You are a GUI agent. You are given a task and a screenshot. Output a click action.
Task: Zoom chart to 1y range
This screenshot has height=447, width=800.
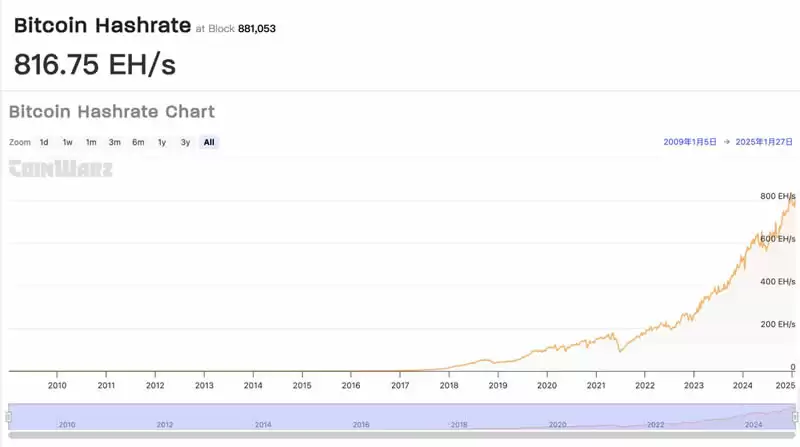[162, 142]
